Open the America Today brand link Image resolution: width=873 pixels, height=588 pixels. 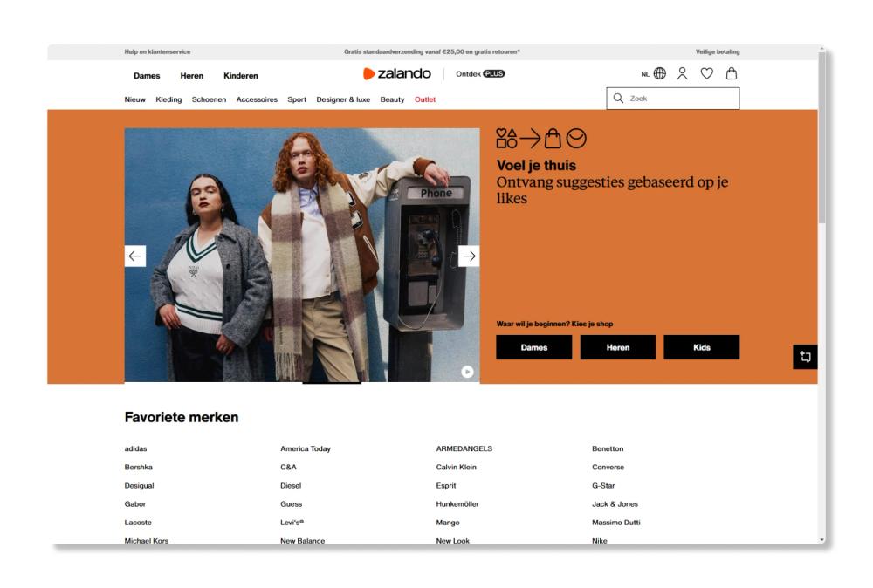coord(305,448)
